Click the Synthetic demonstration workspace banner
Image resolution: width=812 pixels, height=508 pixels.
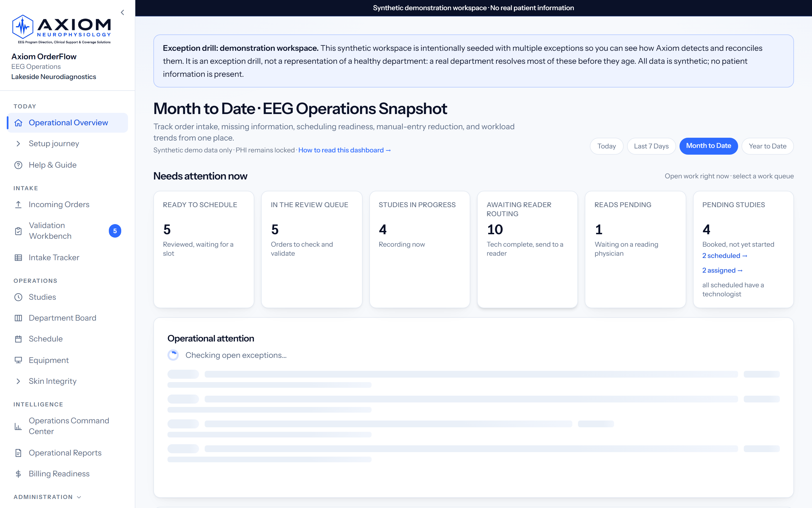tap(473, 8)
